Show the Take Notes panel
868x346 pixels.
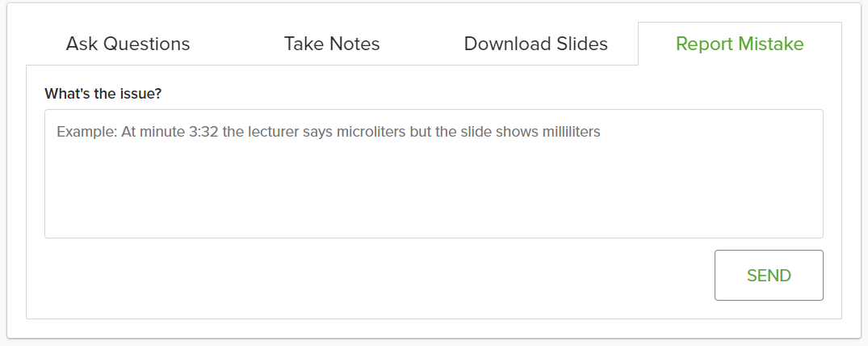(x=332, y=44)
